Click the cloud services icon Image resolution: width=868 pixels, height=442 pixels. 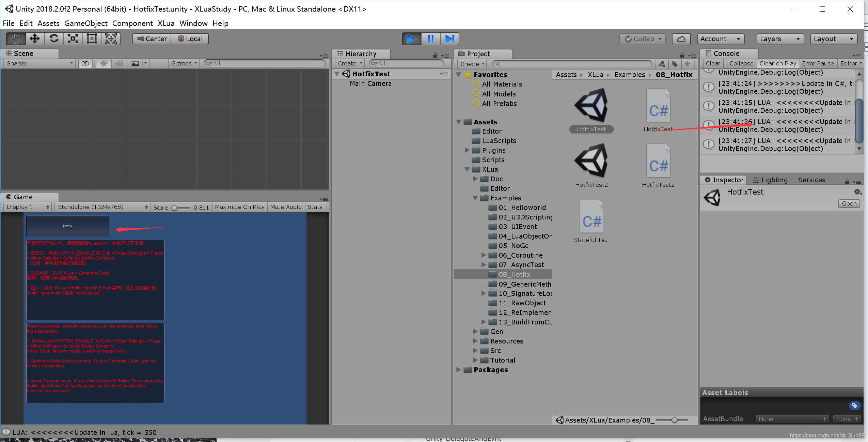681,39
